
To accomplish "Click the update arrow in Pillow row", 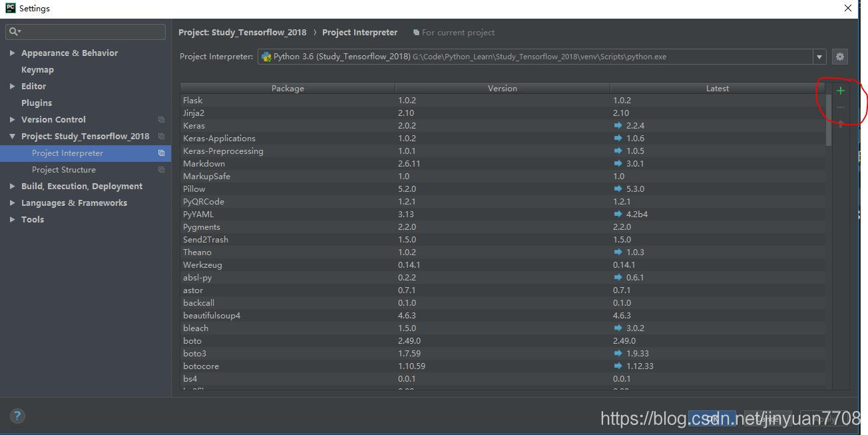I will tap(618, 189).
